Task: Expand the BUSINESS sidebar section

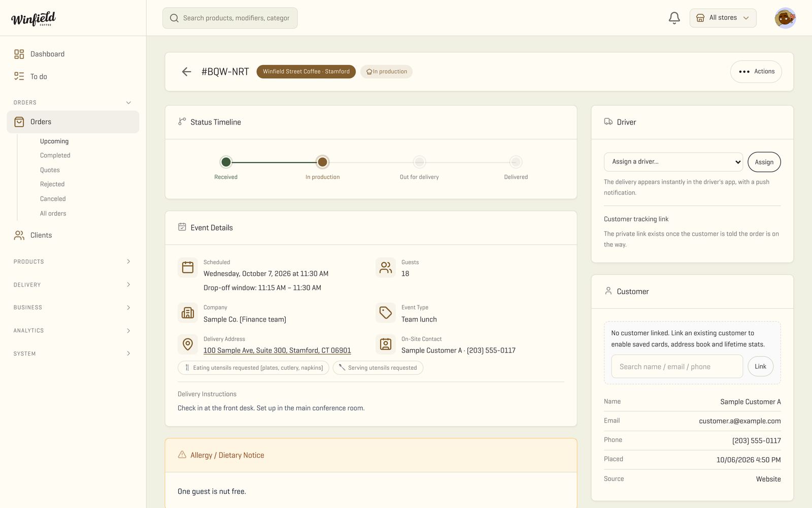Action: click(x=73, y=308)
